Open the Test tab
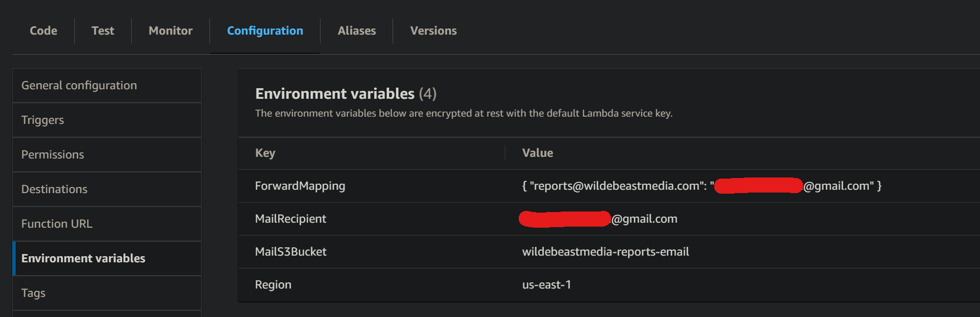 [x=103, y=31]
